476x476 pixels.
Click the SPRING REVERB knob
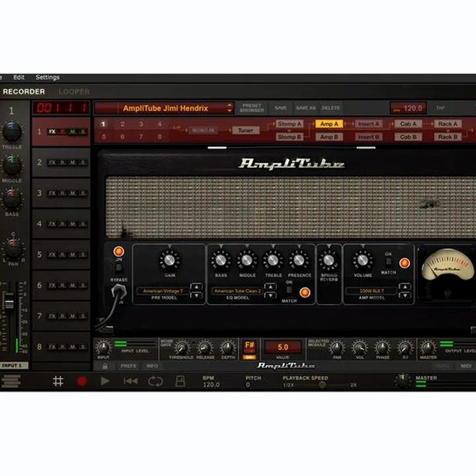click(329, 260)
